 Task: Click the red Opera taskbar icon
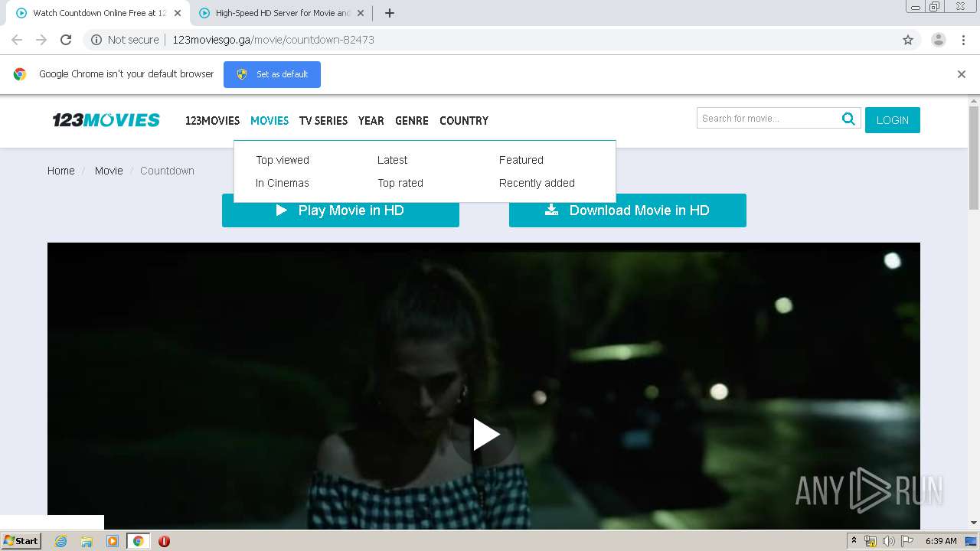point(164,541)
